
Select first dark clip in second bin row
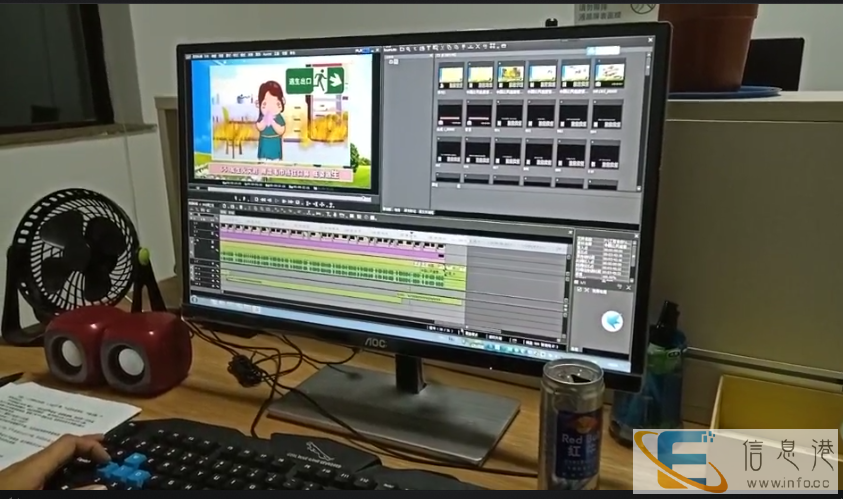(x=450, y=115)
